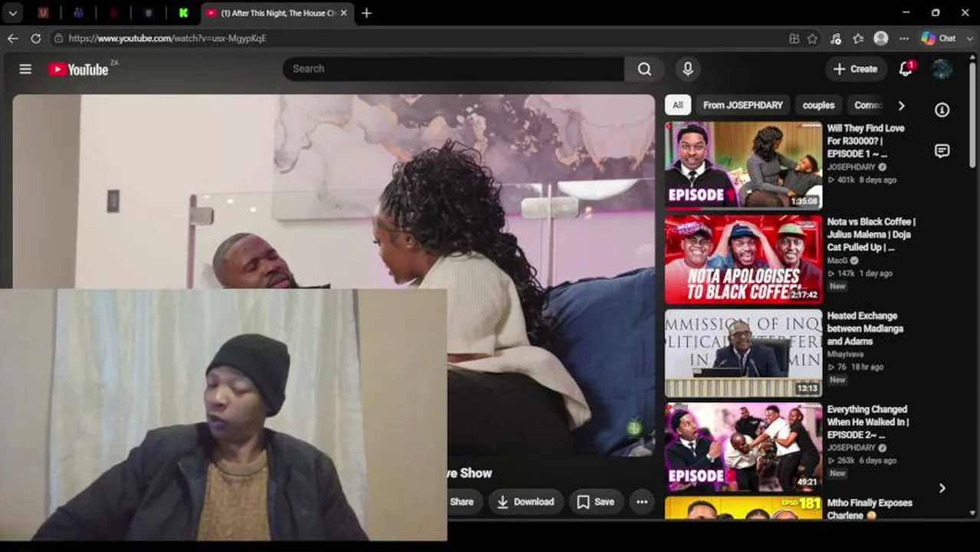
Task: Open the browser profile avatar
Action: click(881, 38)
